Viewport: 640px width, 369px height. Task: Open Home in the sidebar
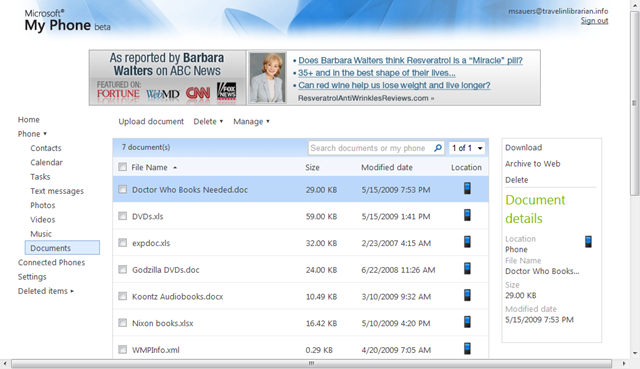[29, 120]
